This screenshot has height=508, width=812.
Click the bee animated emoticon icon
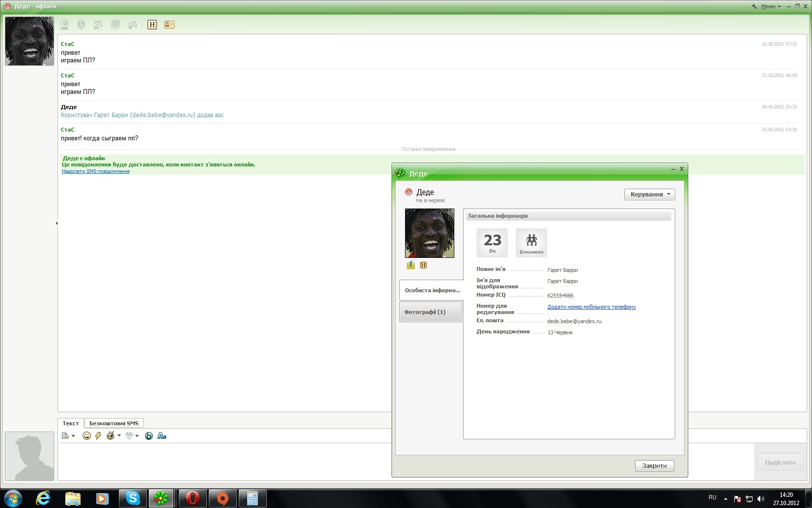tap(111, 436)
